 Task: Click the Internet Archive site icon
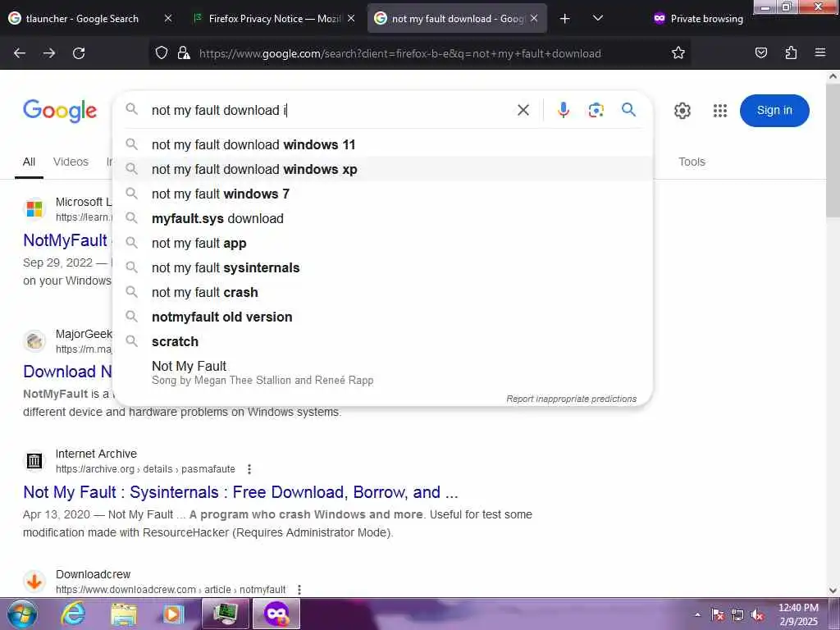pos(34,460)
